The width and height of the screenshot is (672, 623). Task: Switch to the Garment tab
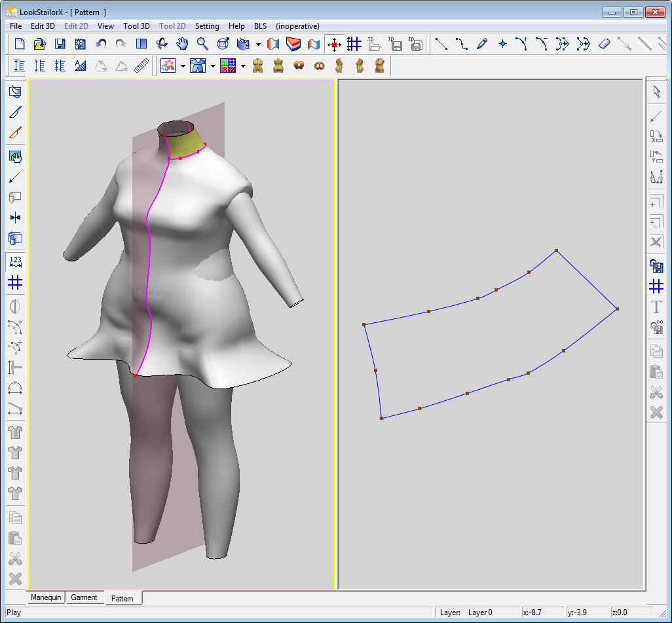tap(84, 597)
